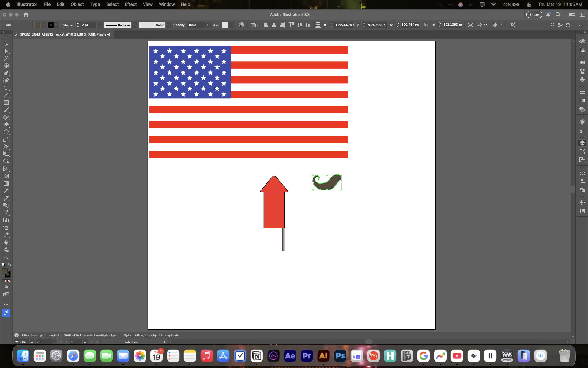Click the Horizontal Align Left icon
The image size is (588, 368).
(266, 25)
